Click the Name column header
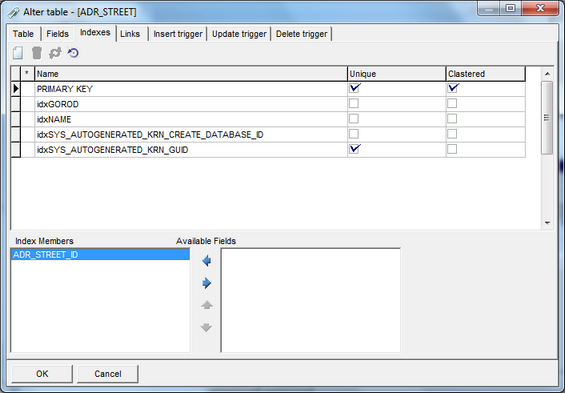The height and width of the screenshot is (393, 565). point(191,74)
